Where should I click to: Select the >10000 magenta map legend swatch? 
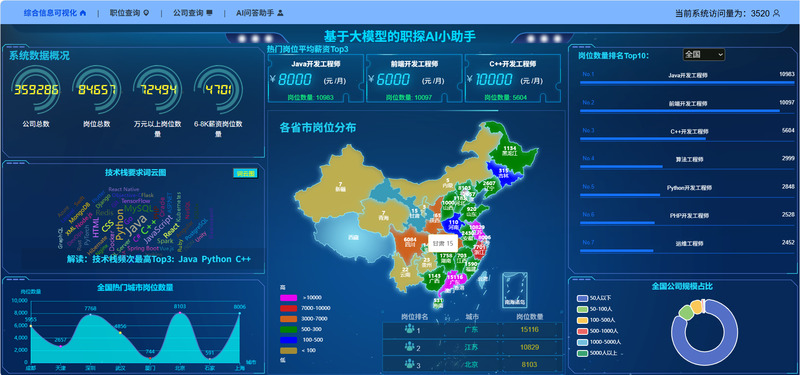coord(288,297)
